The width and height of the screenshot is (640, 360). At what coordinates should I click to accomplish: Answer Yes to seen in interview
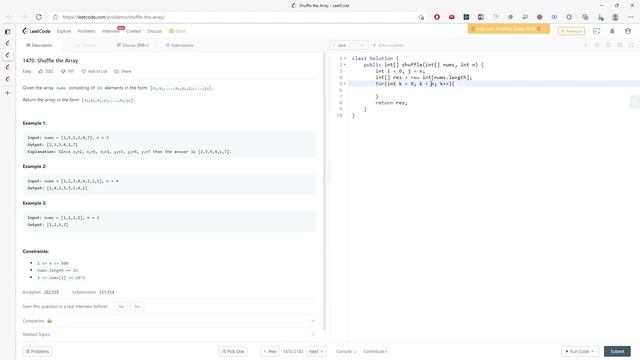pyautogui.click(x=121, y=307)
